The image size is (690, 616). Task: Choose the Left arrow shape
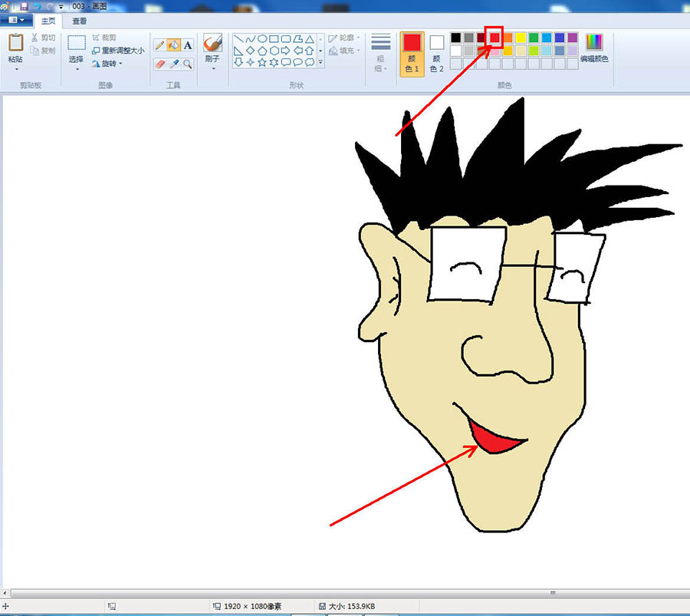[x=297, y=51]
